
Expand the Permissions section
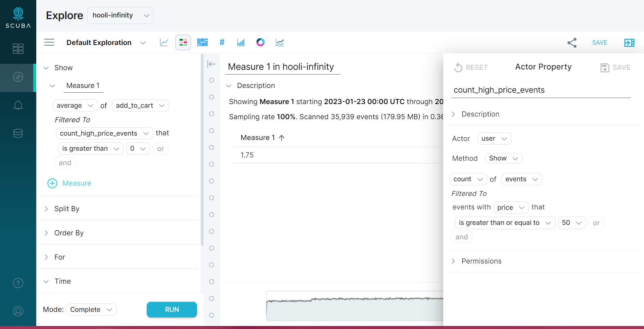pos(453,261)
